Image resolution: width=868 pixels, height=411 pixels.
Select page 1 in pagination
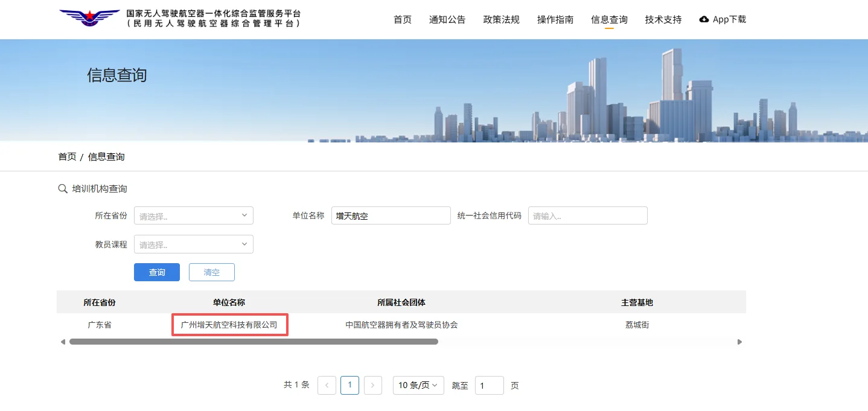click(x=349, y=385)
